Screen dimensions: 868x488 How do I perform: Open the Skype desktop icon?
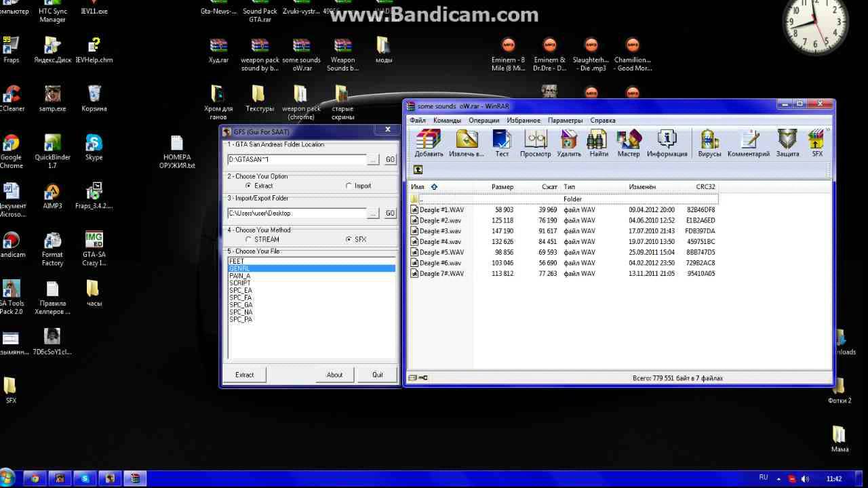pyautogui.click(x=94, y=147)
